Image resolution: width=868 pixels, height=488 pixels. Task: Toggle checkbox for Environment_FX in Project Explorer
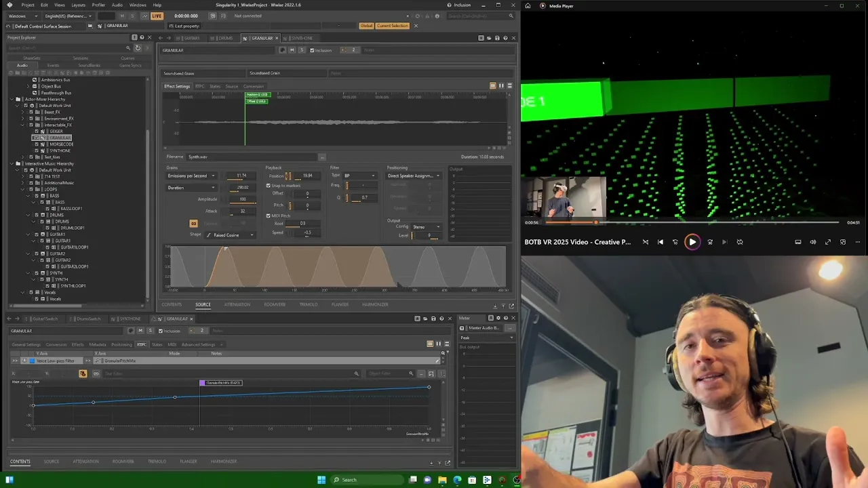[x=33, y=119]
